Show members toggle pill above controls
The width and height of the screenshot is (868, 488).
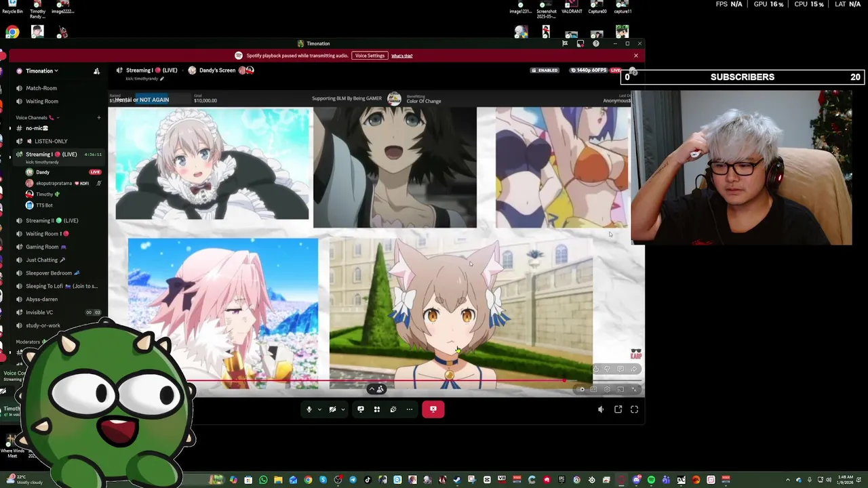click(x=376, y=389)
